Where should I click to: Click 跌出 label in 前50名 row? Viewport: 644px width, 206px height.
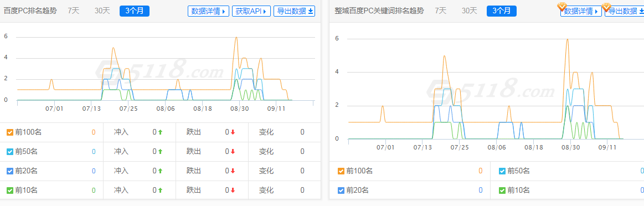click(x=193, y=152)
